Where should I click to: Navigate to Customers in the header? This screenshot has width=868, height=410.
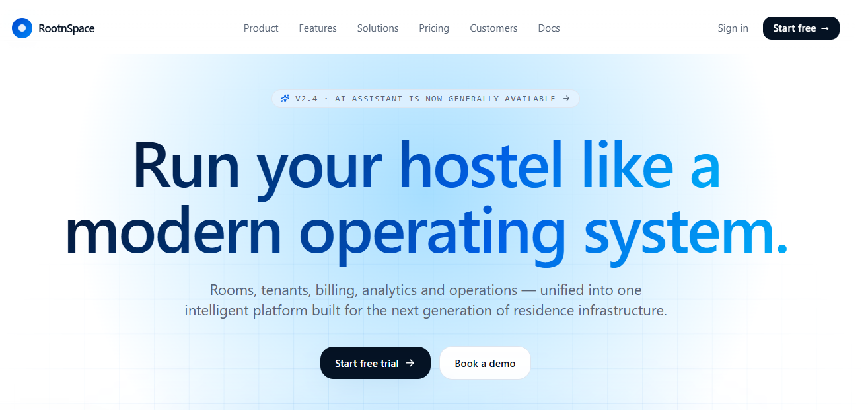coord(493,28)
